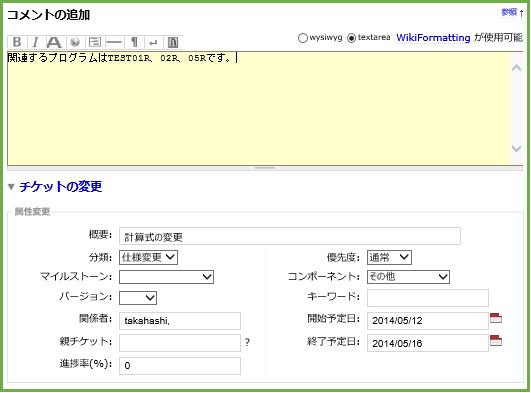Click the コメントの追加 heading

click(48, 15)
